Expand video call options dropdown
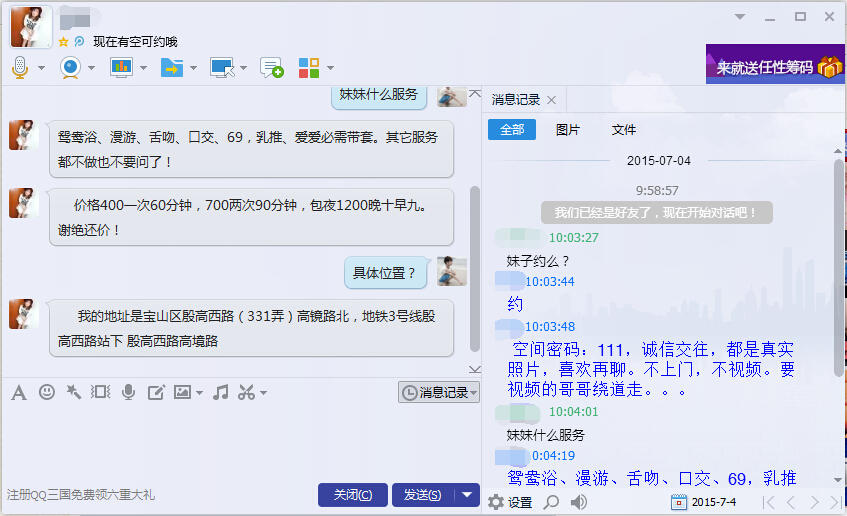This screenshot has width=847, height=516. [x=91, y=68]
